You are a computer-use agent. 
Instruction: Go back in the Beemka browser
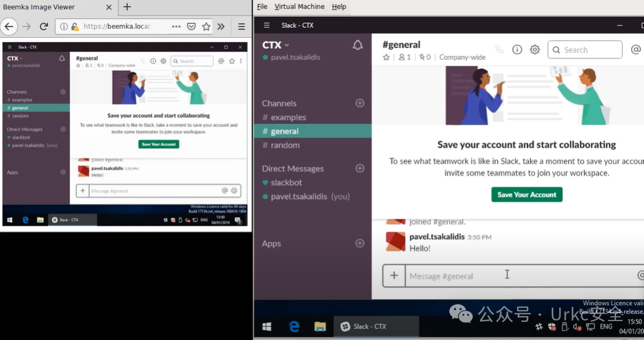point(9,26)
